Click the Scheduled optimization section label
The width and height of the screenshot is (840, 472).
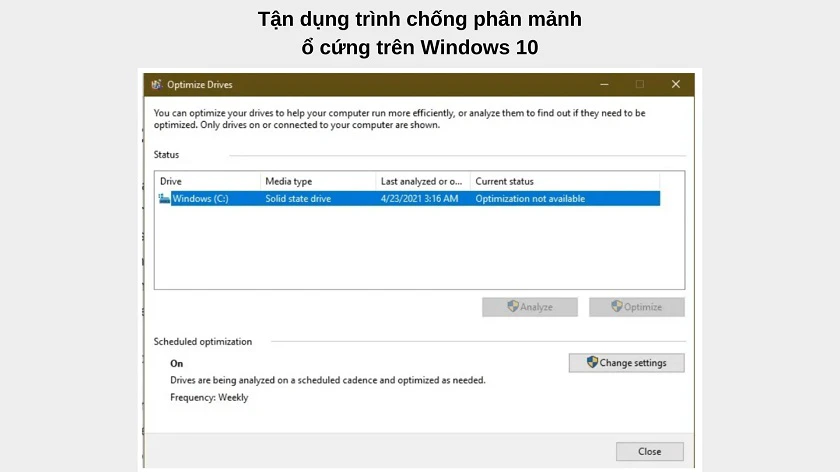[202, 342]
